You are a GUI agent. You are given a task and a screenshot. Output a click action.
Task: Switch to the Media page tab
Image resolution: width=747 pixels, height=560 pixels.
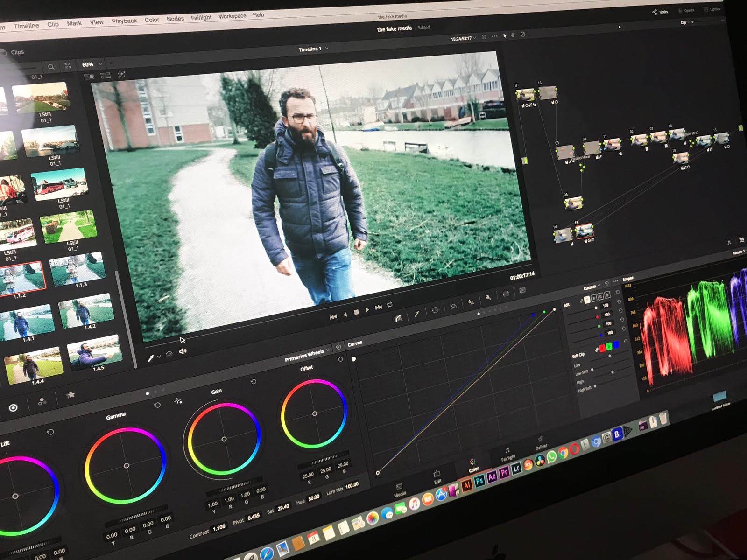click(400, 490)
